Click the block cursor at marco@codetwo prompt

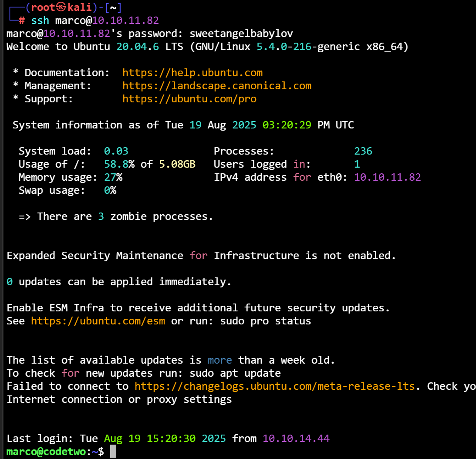pos(113,452)
